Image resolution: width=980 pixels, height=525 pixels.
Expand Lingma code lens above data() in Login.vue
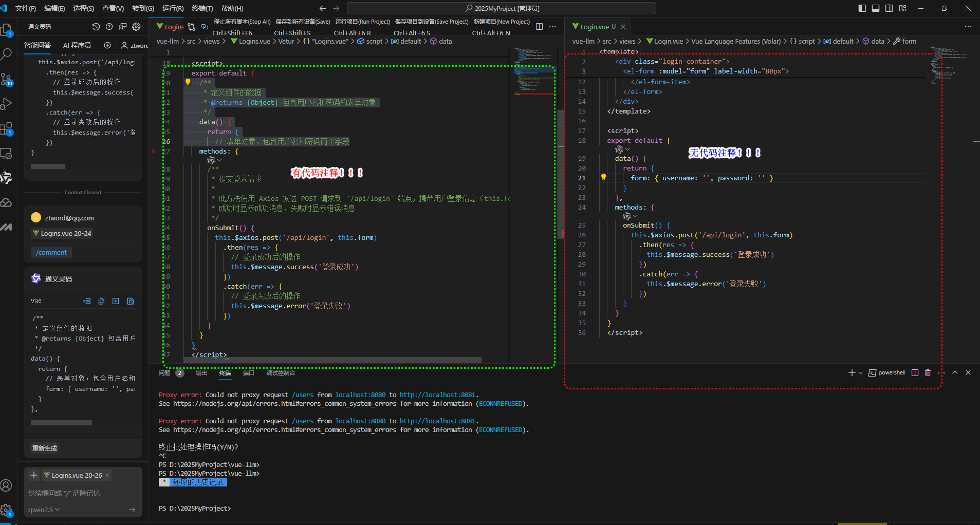click(x=622, y=149)
